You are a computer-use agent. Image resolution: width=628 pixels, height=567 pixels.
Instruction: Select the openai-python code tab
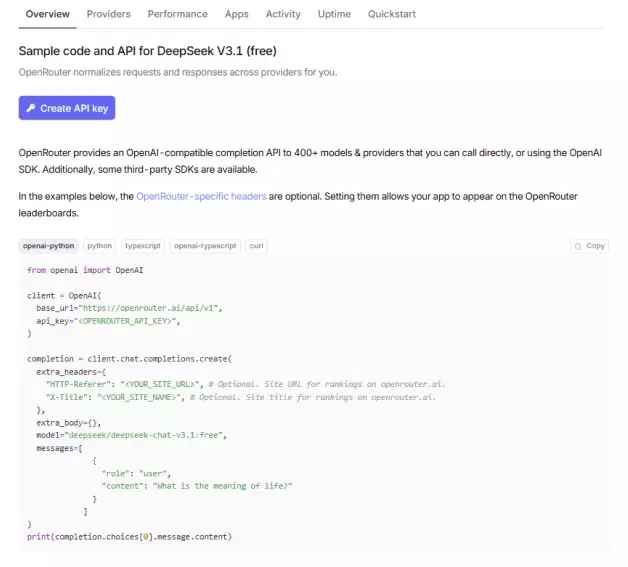tap(48, 246)
